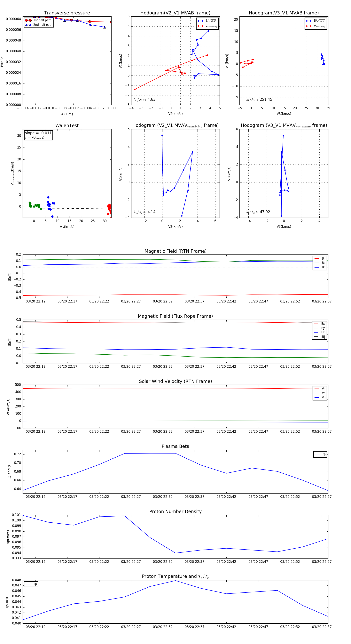Select the "Vn" legend entry
This screenshot has height=644, width=351.
pyautogui.click(x=320, y=398)
